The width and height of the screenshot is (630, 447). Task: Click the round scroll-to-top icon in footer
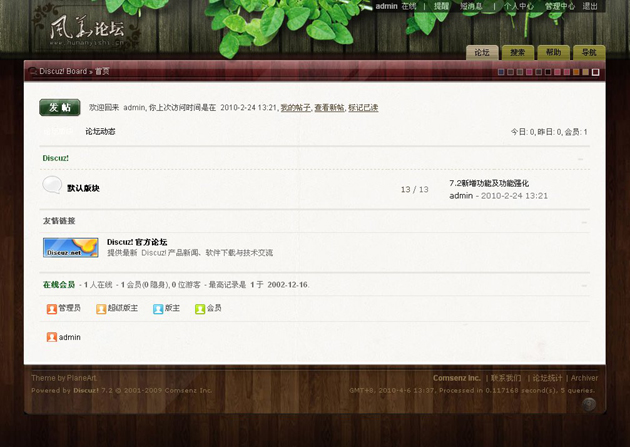(589, 404)
